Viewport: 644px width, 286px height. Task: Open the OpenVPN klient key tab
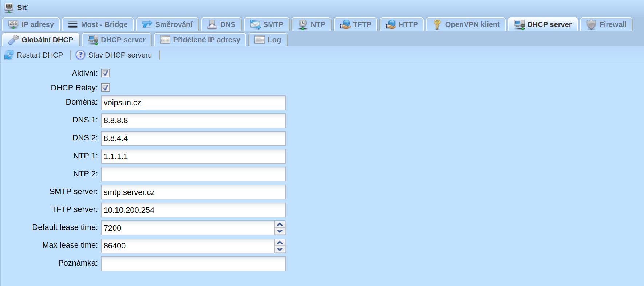[466, 24]
